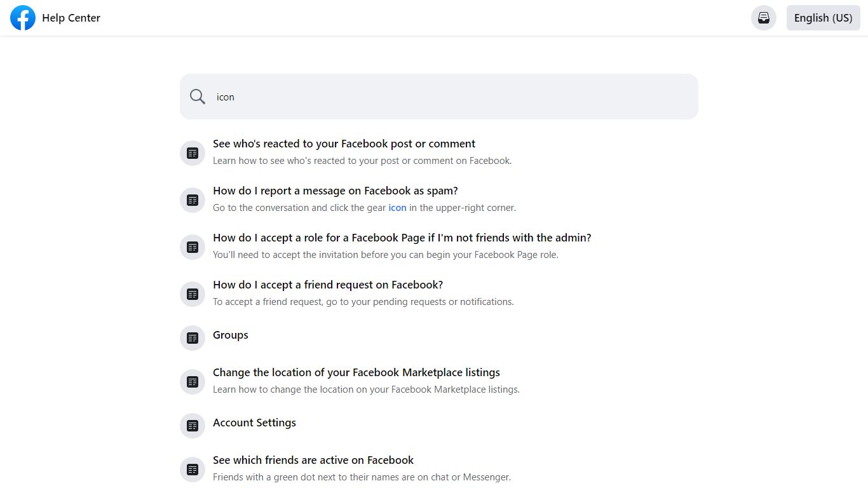Click article icon beside friend request result
Image resolution: width=868 pixels, height=488 pixels.
pos(193,294)
